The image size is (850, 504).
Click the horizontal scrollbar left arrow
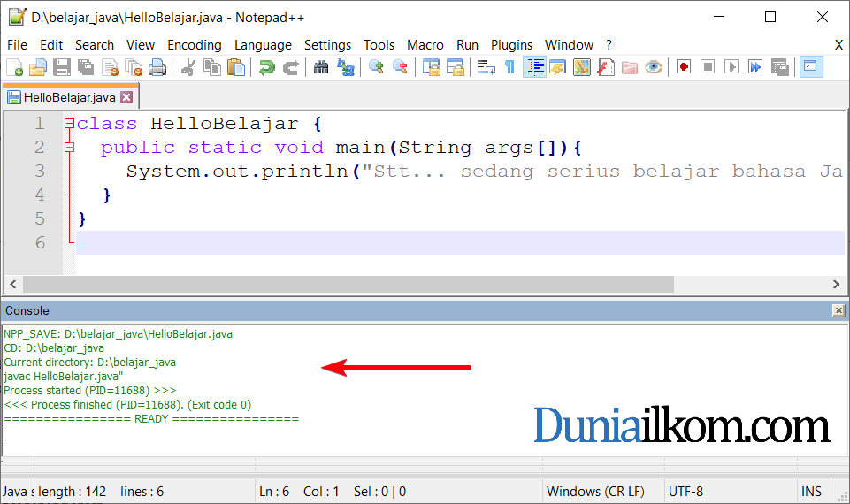[13, 284]
